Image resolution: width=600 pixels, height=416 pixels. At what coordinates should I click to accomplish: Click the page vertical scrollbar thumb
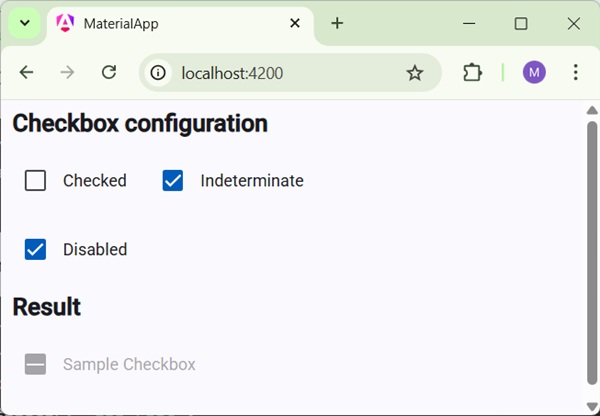pos(591,250)
